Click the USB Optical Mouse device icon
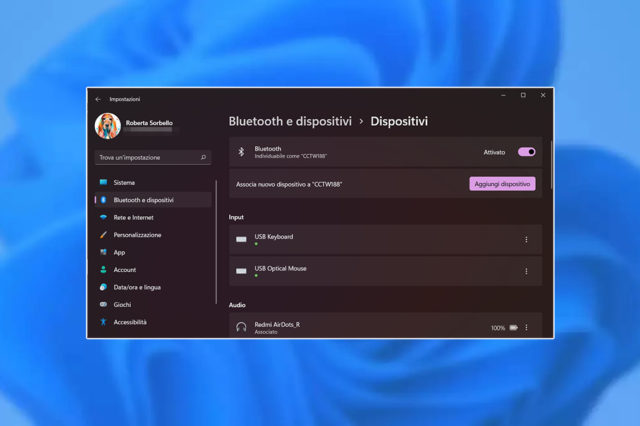Image resolution: width=640 pixels, height=426 pixels. click(241, 271)
